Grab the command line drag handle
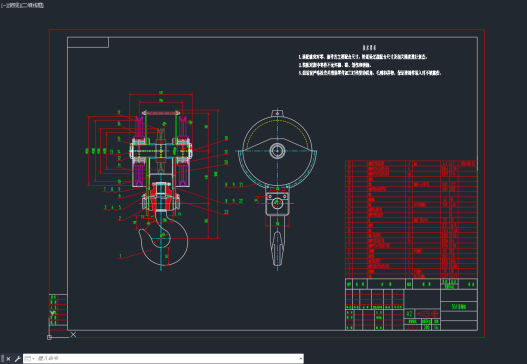The width and height of the screenshot is (527, 364). [3, 359]
